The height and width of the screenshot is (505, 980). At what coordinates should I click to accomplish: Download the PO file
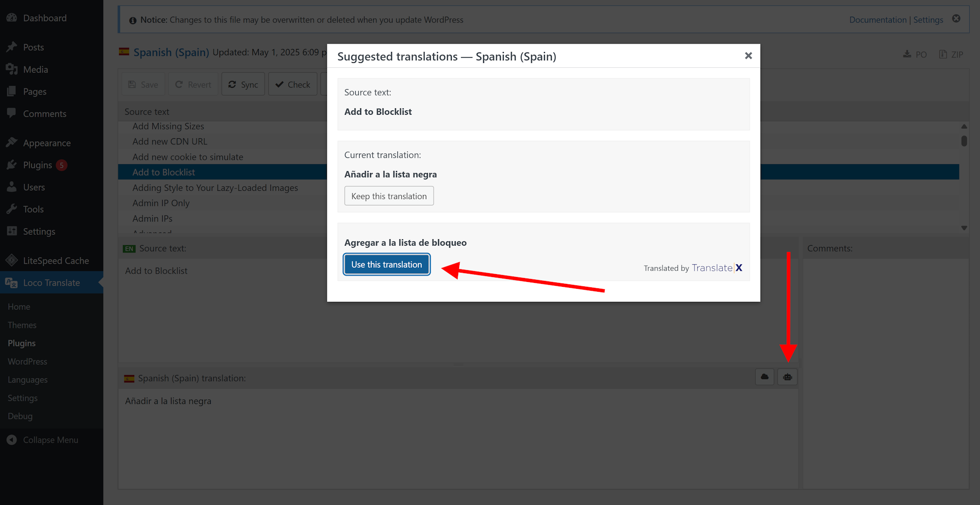coord(915,54)
